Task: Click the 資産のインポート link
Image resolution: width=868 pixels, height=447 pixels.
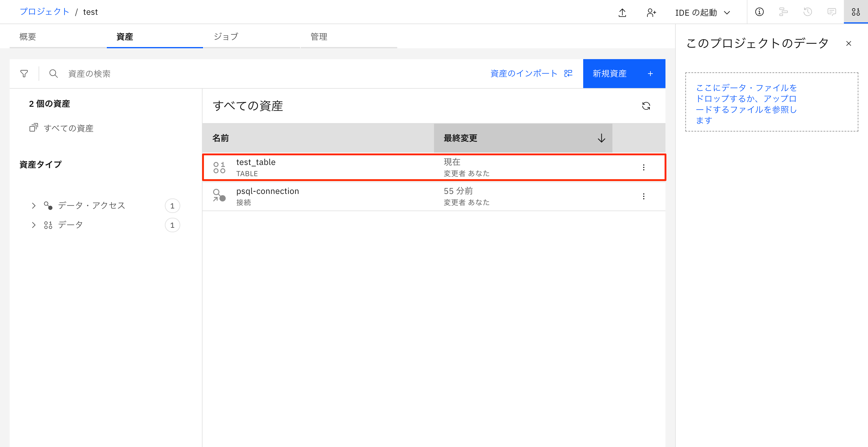Action: (524, 74)
